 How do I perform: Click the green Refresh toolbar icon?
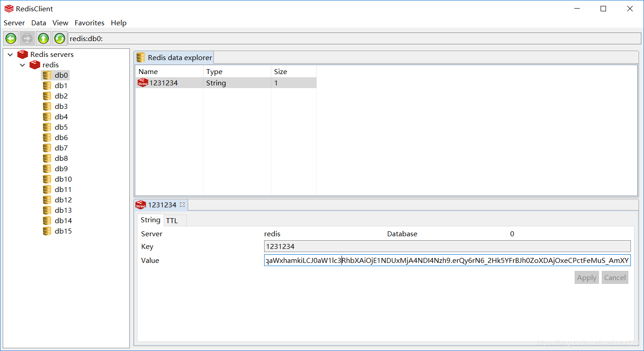coord(59,38)
